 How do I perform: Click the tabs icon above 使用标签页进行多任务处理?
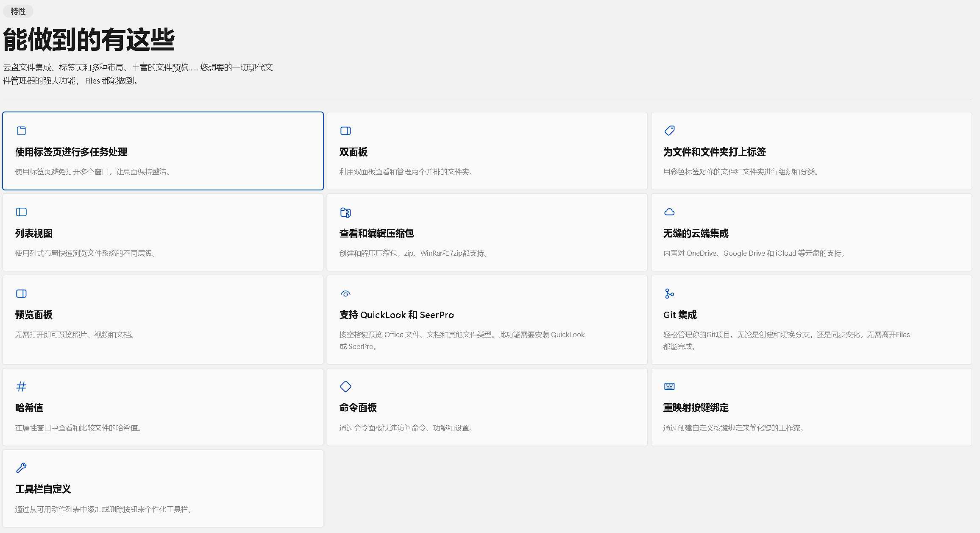(x=21, y=131)
